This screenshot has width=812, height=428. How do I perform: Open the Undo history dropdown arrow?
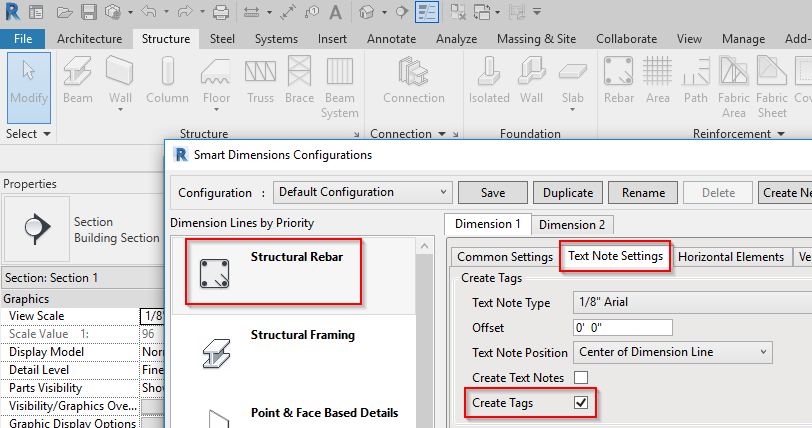(166, 12)
